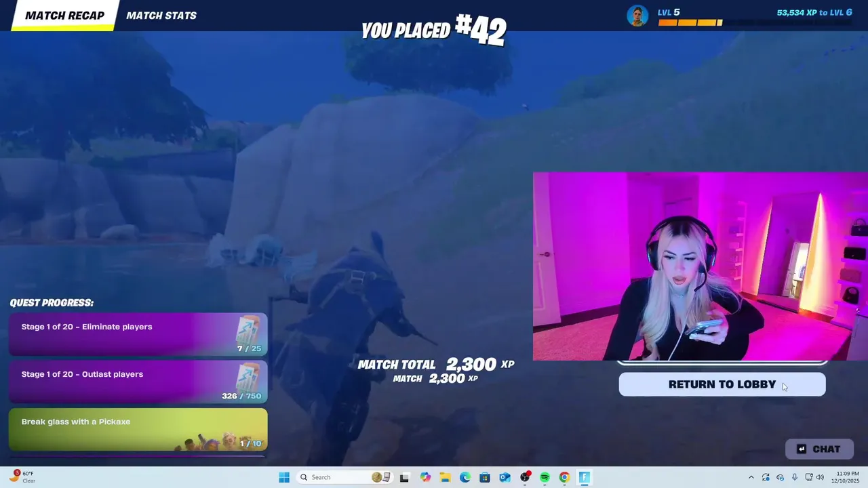This screenshot has height=488, width=868.
Task: Click the microphone tray icon
Action: coord(795,477)
